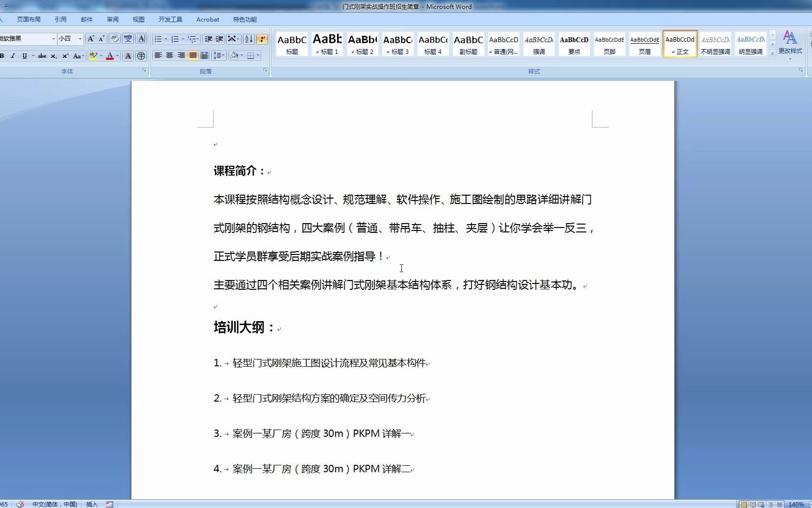Toggle bold formatting

pyautogui.click(x=2, y=56)
